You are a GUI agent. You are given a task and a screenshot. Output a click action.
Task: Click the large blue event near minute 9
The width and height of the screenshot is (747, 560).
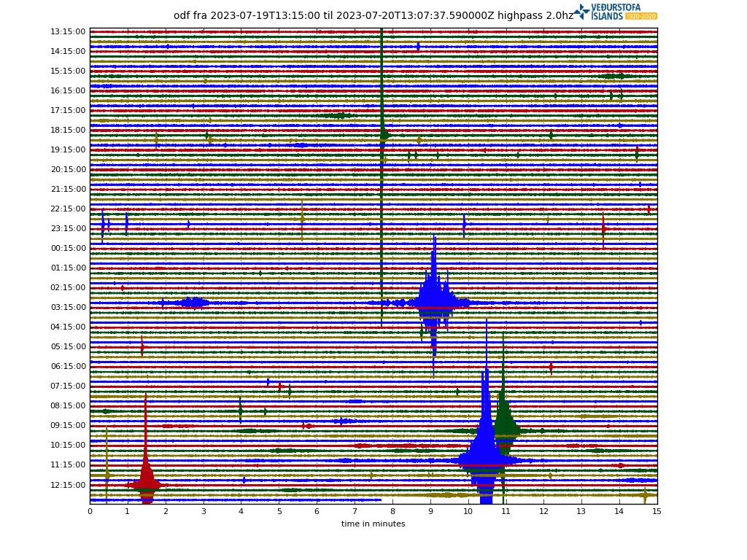(x=433, y=299)
